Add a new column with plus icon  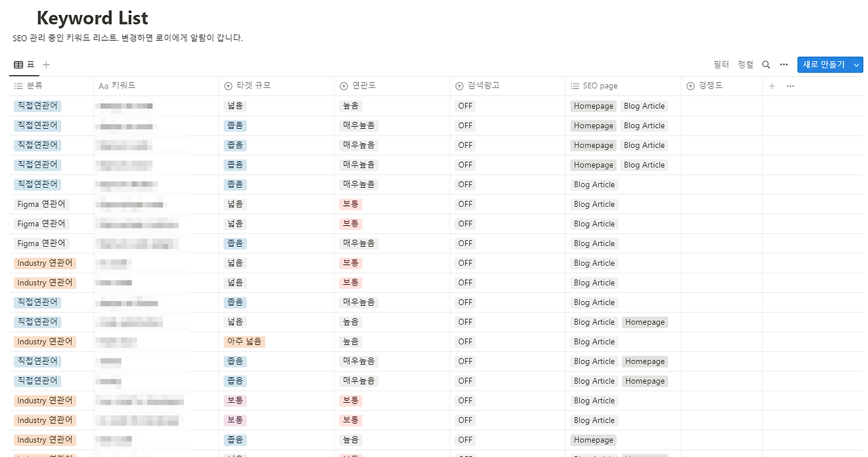pyautogui.click(x=772, y=86)
